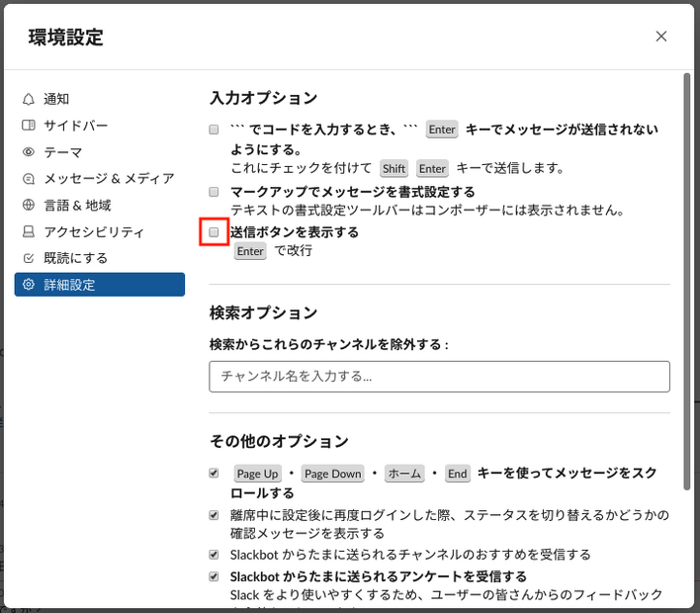Click the End key label

pyautogui.click(x=458, y=474)
